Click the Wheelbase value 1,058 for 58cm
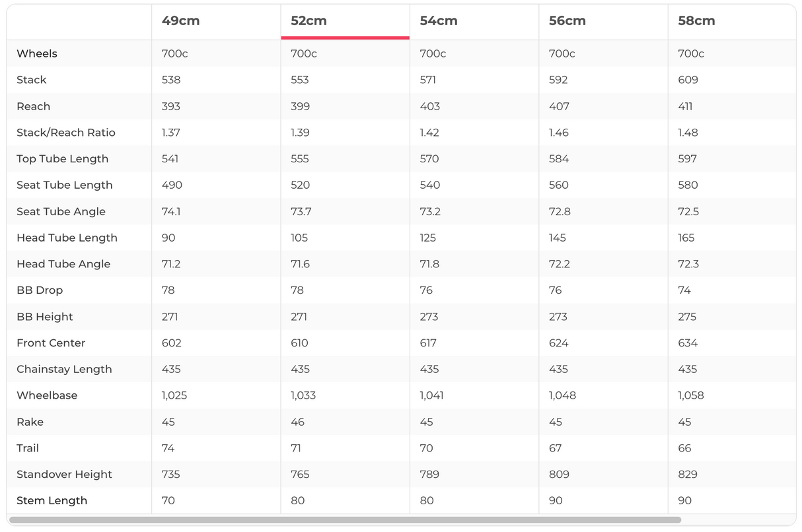Viewport: 802px width, 532px height. tap(691, 395)
